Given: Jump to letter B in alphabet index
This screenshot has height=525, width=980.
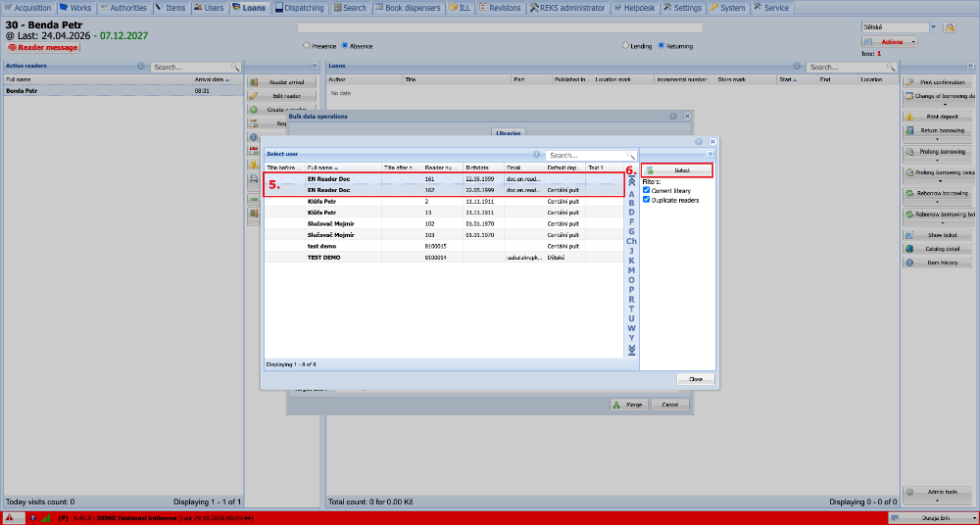Looking at the screenshot, I should coord(631,203).
